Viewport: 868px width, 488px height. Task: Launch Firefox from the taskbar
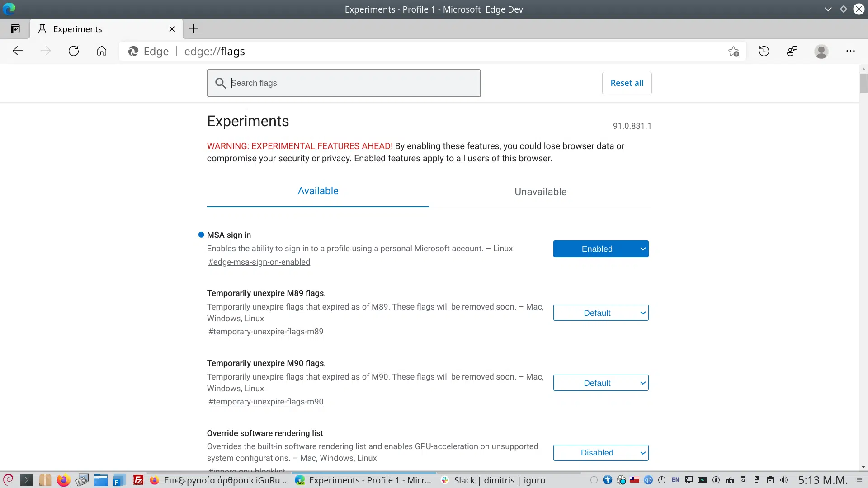pos(63,480)
